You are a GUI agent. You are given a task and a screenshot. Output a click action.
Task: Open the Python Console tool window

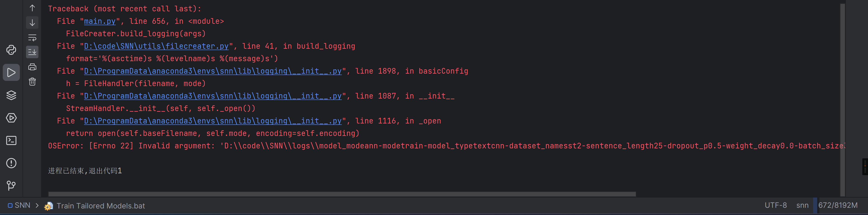(x=11, y=50)
